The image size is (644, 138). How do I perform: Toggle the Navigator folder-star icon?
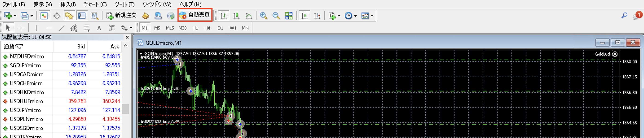[69, 16]
